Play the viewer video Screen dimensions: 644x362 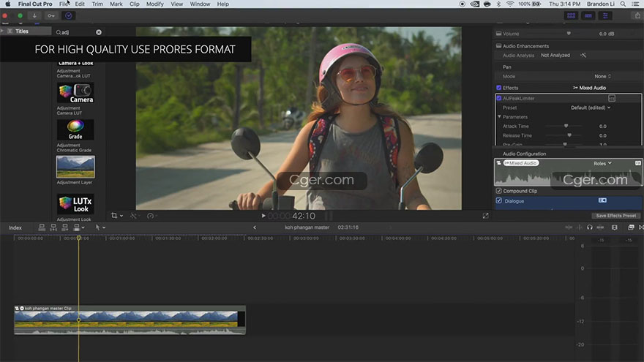coord(263,216)
